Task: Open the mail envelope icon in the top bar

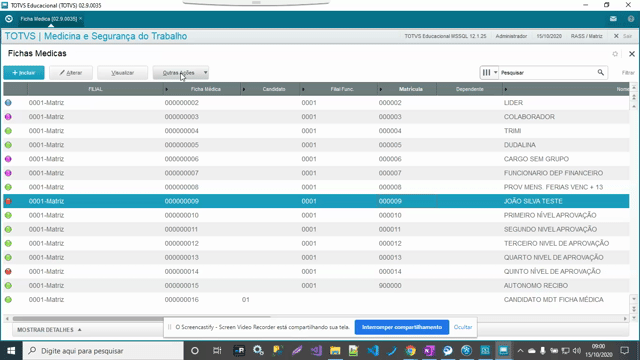Action: [x=613, y=19]
